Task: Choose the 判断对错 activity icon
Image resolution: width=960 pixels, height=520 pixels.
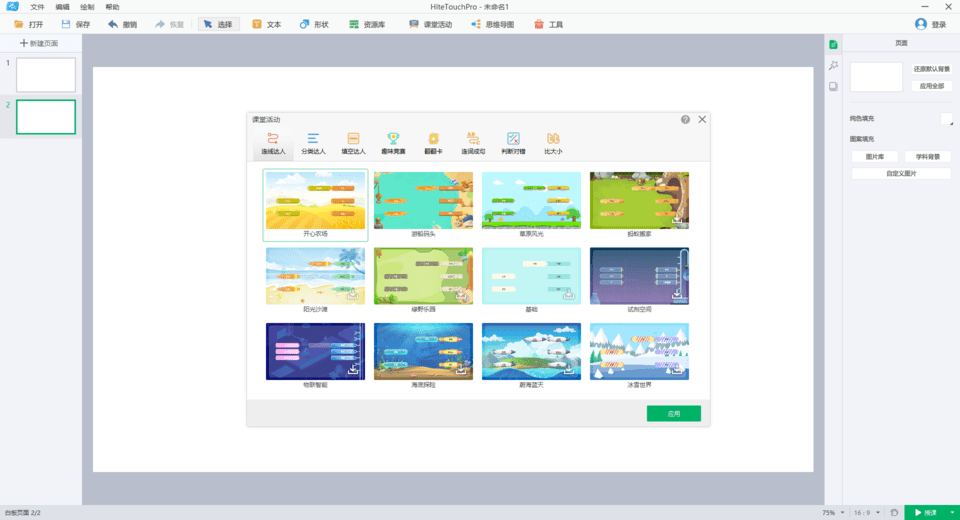Action: [513, 144]
